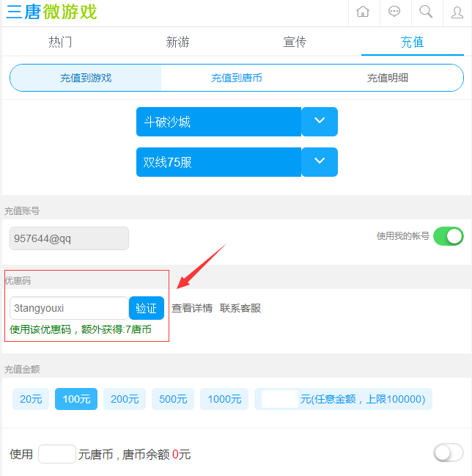Select 充值到游戏 segment
Screen dimensions: 472x476
[x=86, y=78]
